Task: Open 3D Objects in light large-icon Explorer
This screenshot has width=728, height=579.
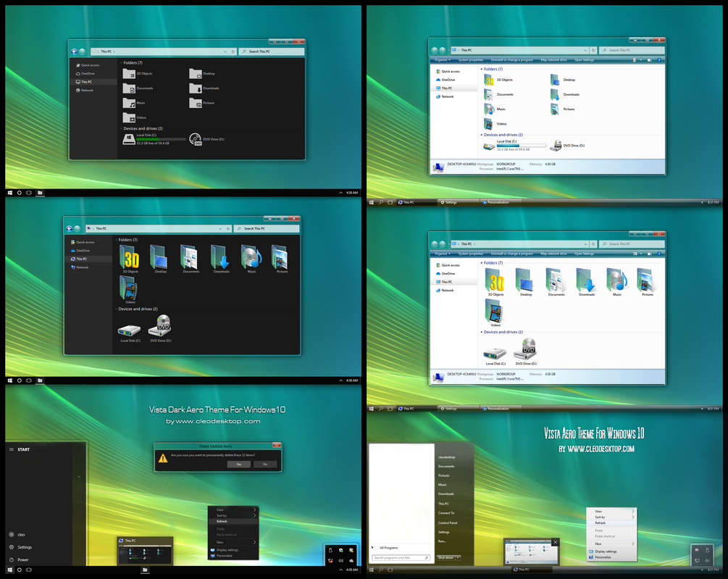Action: [495, 283]
